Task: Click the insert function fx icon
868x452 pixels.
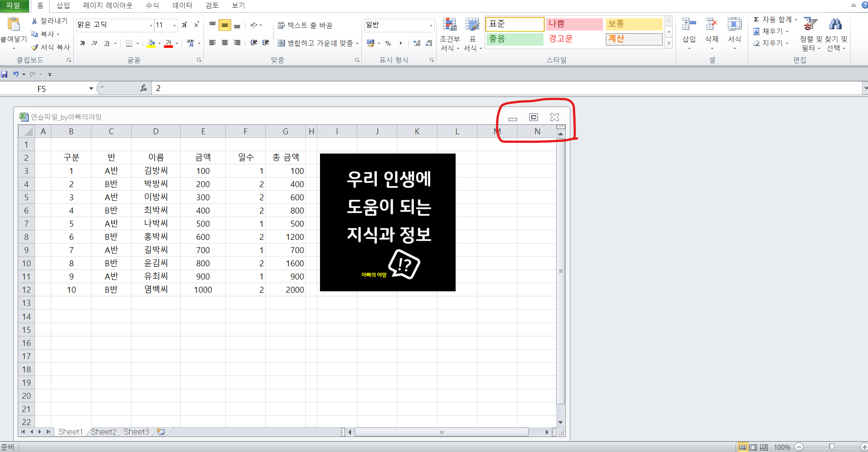Action: [x=144, y=88]
